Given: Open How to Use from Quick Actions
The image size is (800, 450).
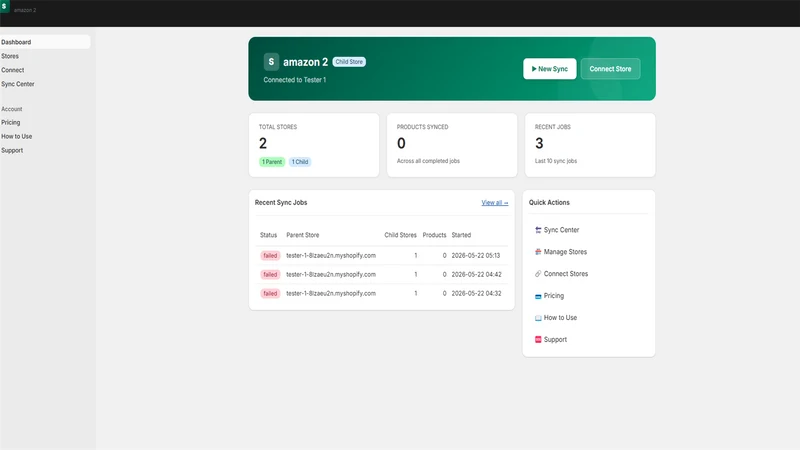Looking at the screenshot, I should click(x=560, y=318).
